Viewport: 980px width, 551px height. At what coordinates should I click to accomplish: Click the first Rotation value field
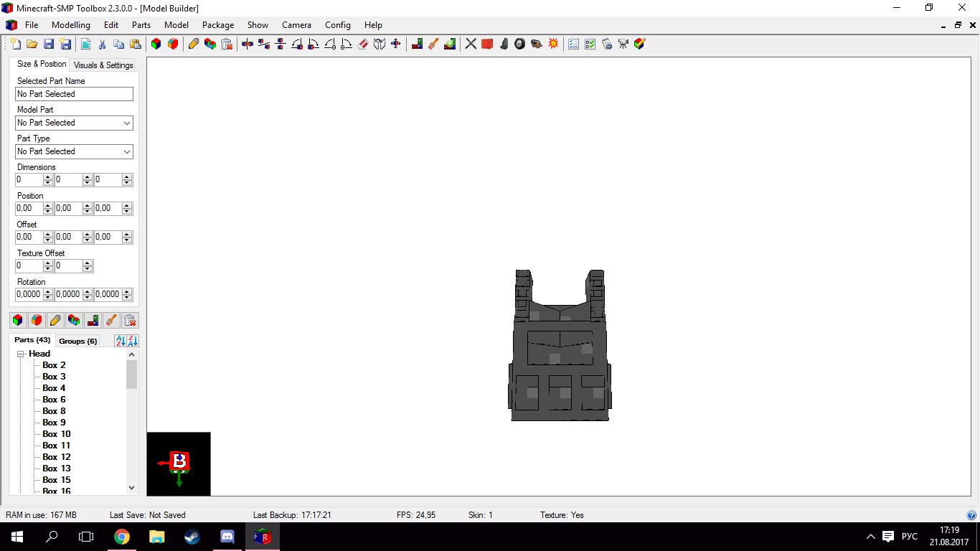(29, 294)
